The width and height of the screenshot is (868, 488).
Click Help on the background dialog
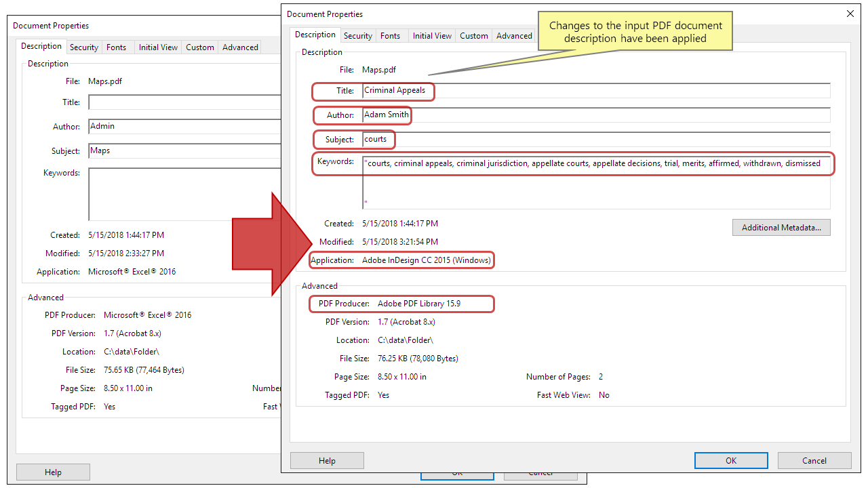pos(53,472)
